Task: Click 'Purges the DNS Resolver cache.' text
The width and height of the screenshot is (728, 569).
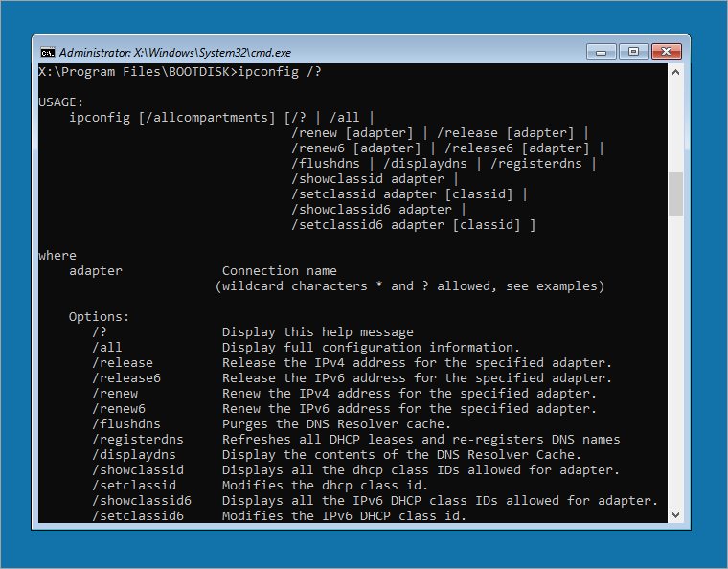Action: click(336, 423)
